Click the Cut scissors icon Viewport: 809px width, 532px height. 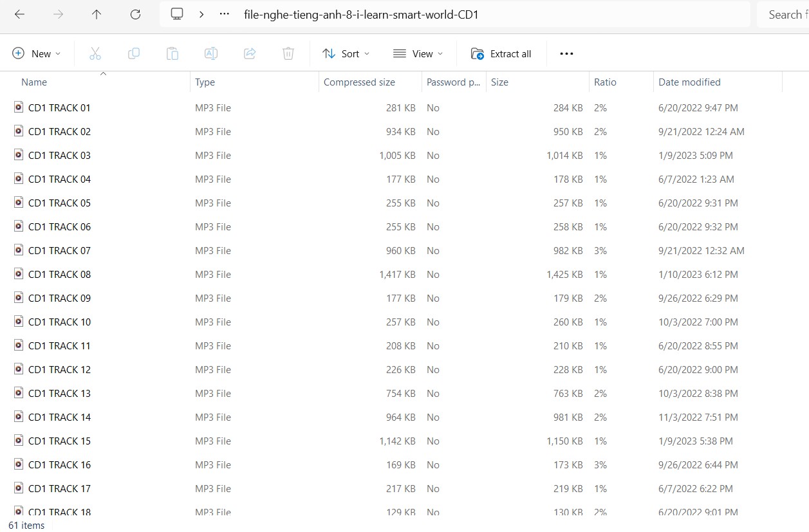pyautogui.click(x=95, y=54)
